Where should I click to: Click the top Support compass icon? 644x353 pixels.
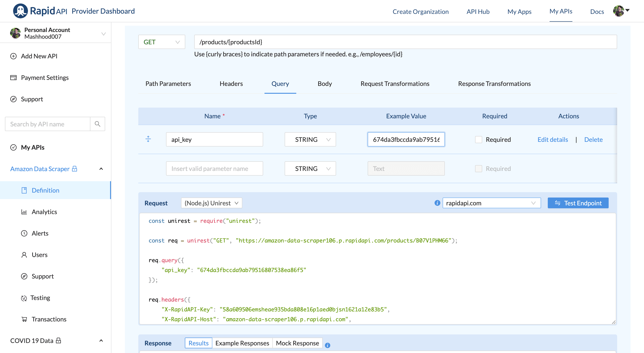click(13, 99)
